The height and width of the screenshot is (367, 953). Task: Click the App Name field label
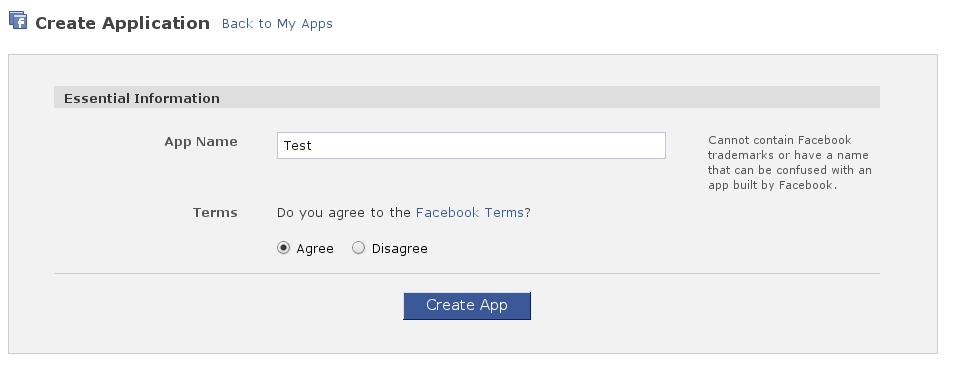[201, 142]
